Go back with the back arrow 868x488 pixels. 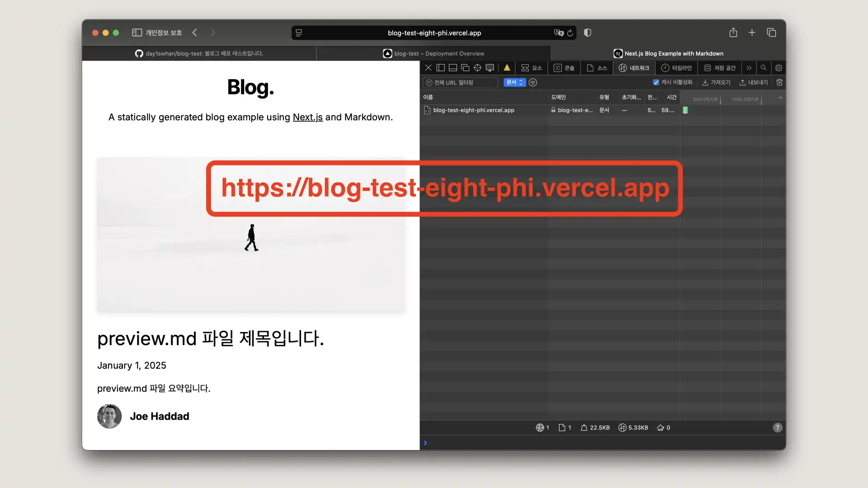[195, 33]
